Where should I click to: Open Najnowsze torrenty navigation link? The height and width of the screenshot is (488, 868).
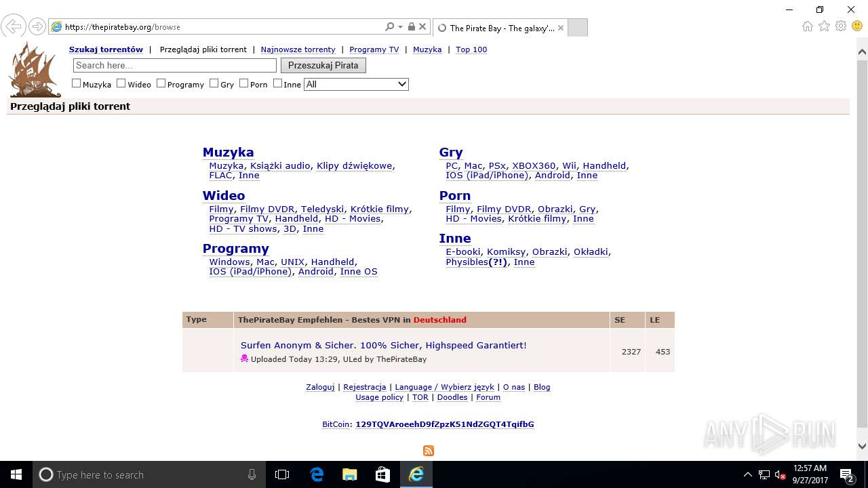298,49
